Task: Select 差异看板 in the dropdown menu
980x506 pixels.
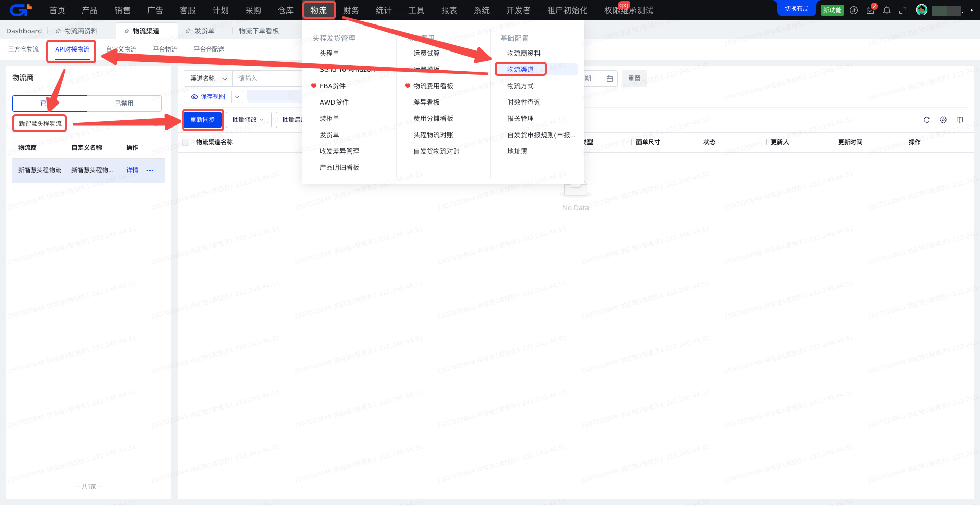Action: [427, 102]
